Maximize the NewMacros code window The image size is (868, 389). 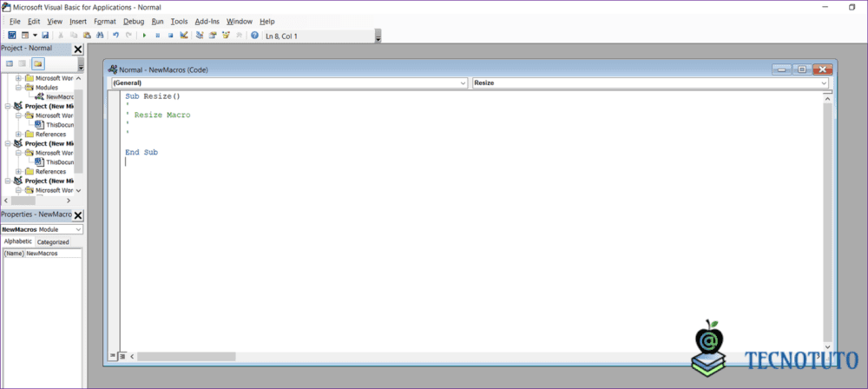coord(801,69)
